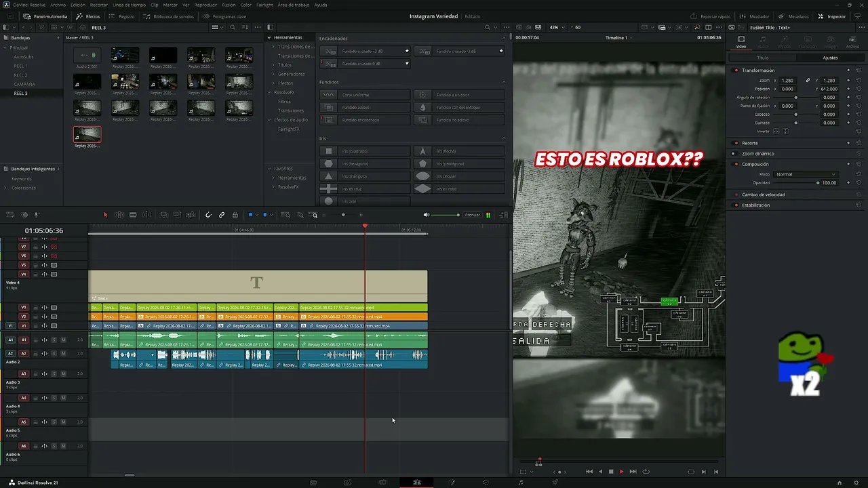Toggle linked selection chain icon
Image resolution: width=868 pixels, height=488 pixels.
pyautogui.click(x=222, y=215)
